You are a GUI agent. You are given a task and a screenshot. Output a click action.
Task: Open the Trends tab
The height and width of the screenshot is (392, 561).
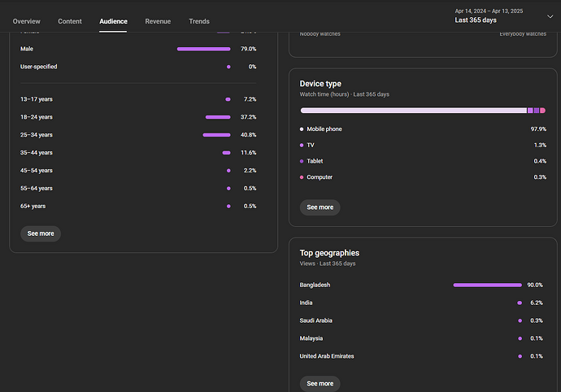[199, 21]
